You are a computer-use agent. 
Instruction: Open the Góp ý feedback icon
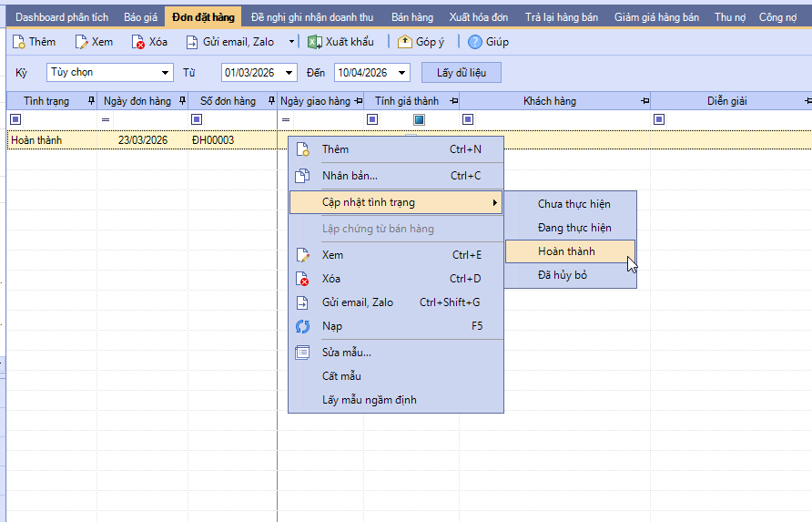405,42
